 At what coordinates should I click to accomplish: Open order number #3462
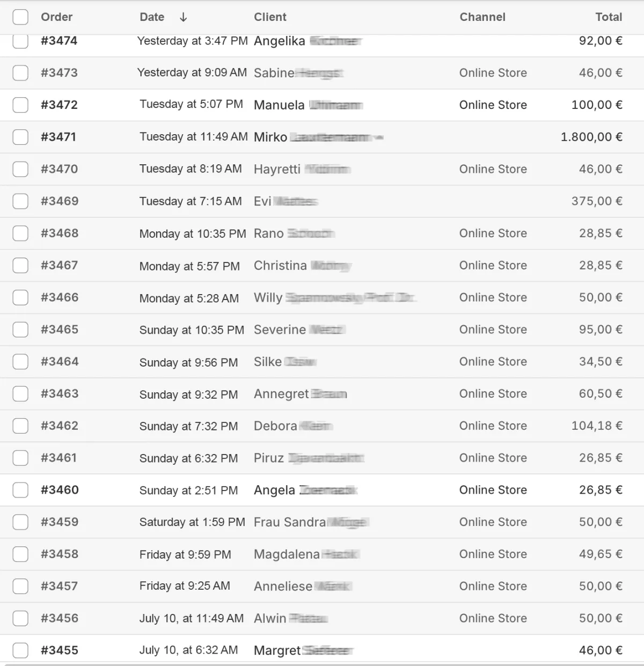pos(59,426)
